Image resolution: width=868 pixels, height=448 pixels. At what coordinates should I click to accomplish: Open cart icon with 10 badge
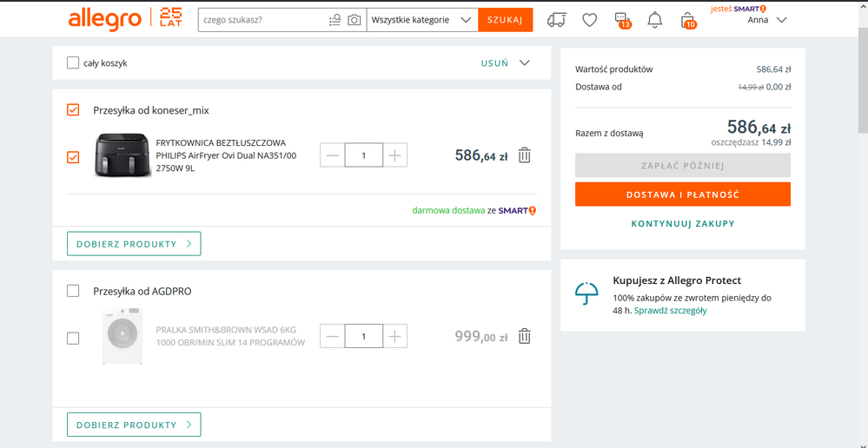click(687, 21)
